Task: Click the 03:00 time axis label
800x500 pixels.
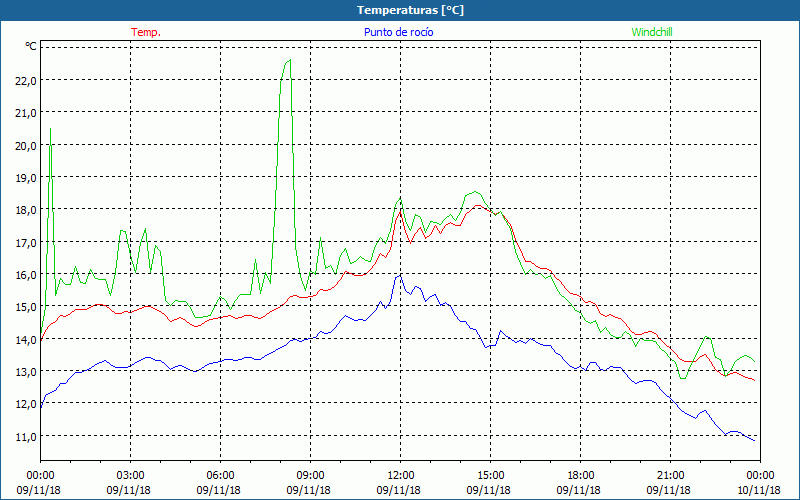Action: coord(131,476)
